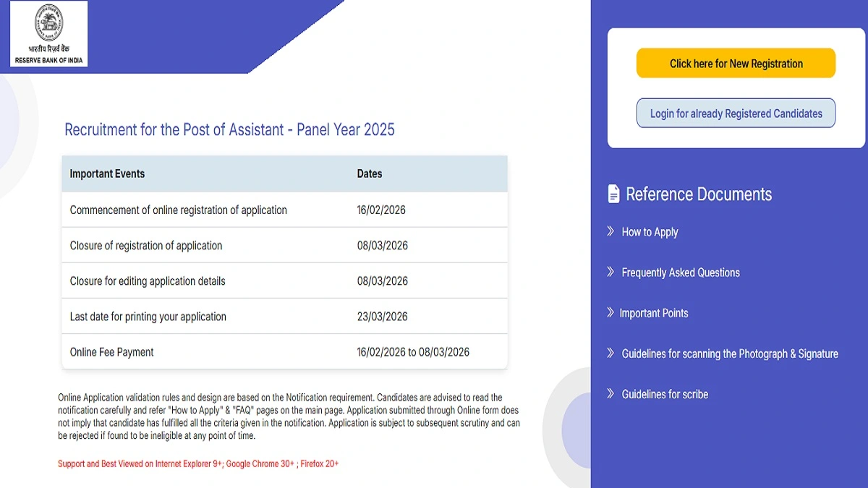Click the chevron beside Important Points

coord(610,313)
